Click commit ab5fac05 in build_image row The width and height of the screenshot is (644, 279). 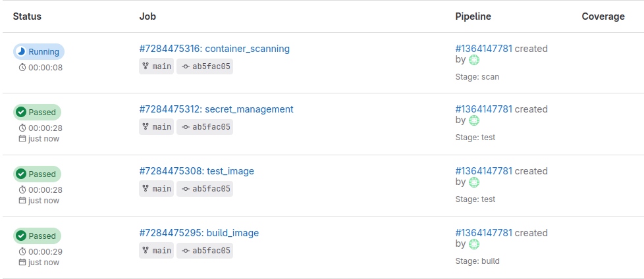click(205, 251)
